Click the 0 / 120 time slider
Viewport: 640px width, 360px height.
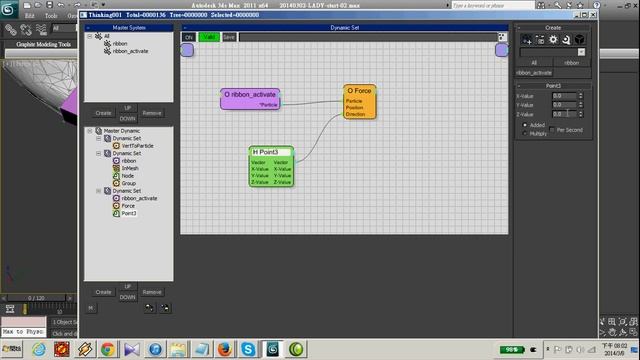(x=36, y=298)
